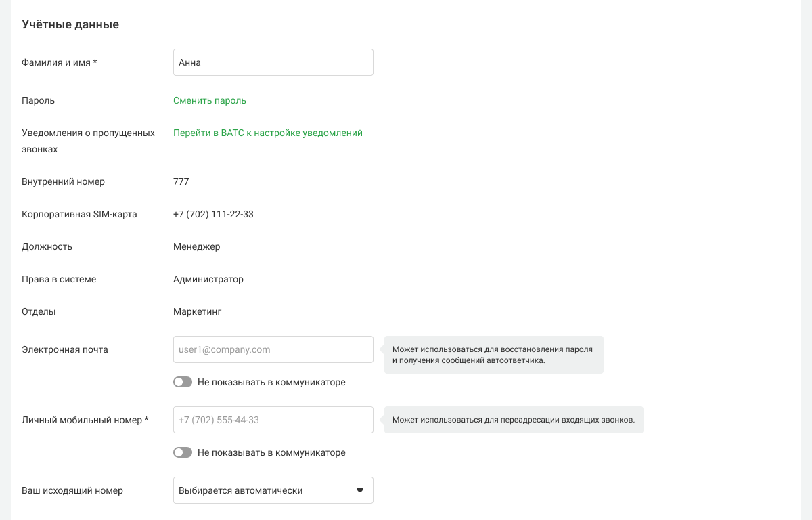The width and height of the screenshot is (812, 520).
Task: Open the "Выбирается автоматически" outgoing number dropdown
Action: (x=264, y=490)
